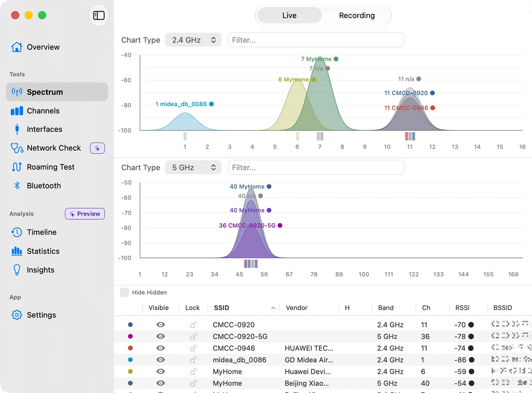Click the 7 MyHome marker dot on 2.4 GHz chart

(x=336, y=59)
